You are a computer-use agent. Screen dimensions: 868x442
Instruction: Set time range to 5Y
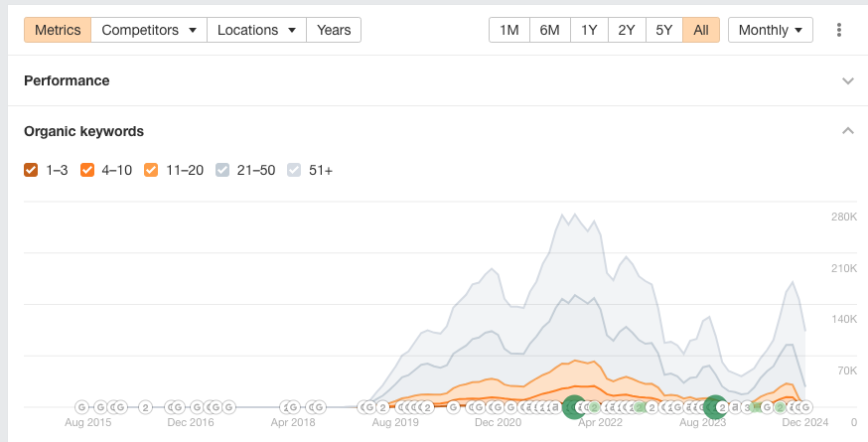point(663,30)
